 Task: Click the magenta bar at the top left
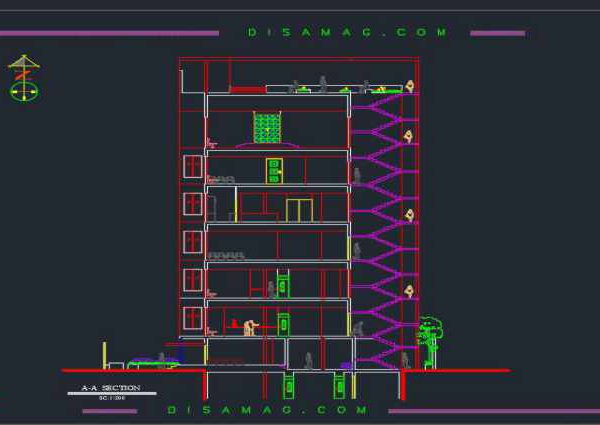(109, 33)
